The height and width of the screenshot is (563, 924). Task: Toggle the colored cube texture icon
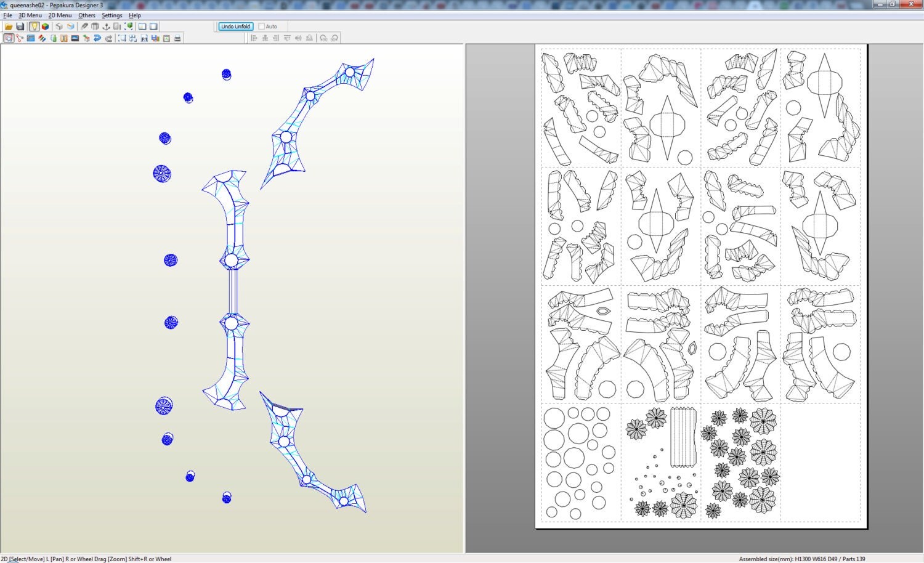pos(45,26)
